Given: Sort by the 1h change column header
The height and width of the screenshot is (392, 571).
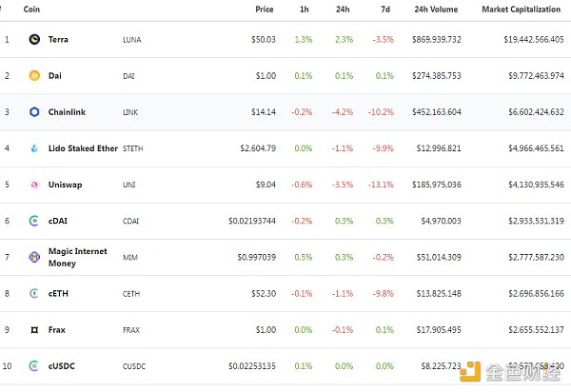Looking at the screenshot, I should click(x=305, y=10).
